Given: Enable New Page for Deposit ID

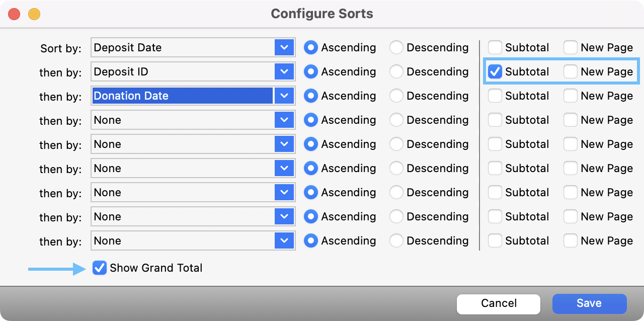Looking at the screenshot, I should click(x=571, y=72).
